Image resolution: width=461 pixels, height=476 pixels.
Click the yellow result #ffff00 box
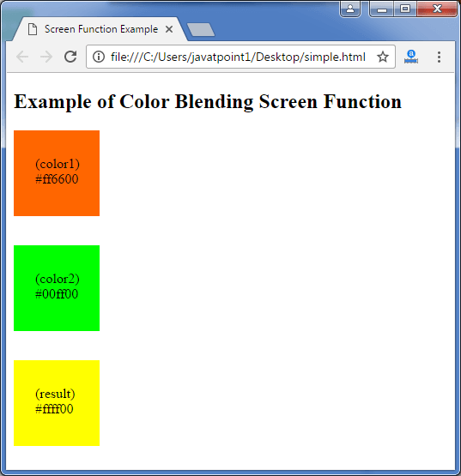pyautogui.click(x=57, y=403)
